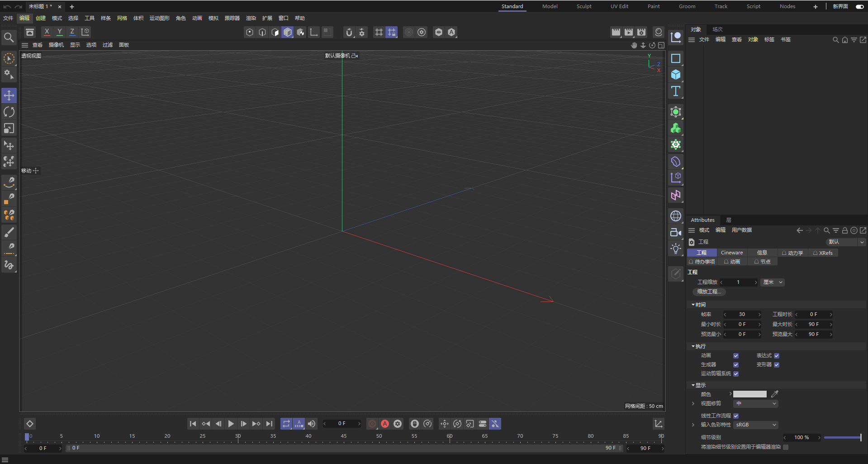This screenshot has width=868, height=464.
Task: Select the Move tool in left toolbar
Action: pos(9,96)
